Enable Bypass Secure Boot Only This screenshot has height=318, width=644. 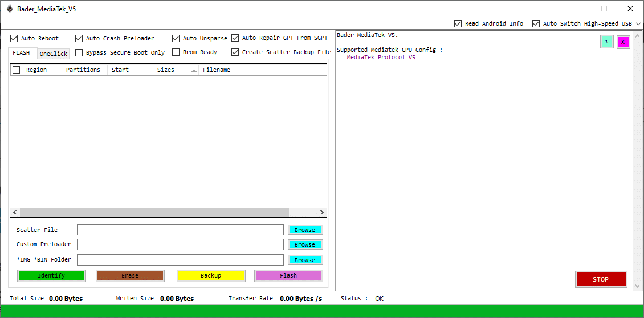79,52
